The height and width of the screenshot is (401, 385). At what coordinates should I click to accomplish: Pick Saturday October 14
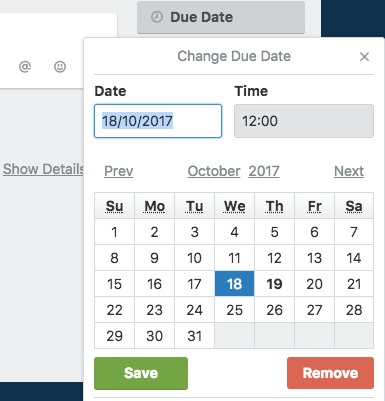(x=354, y=258)
